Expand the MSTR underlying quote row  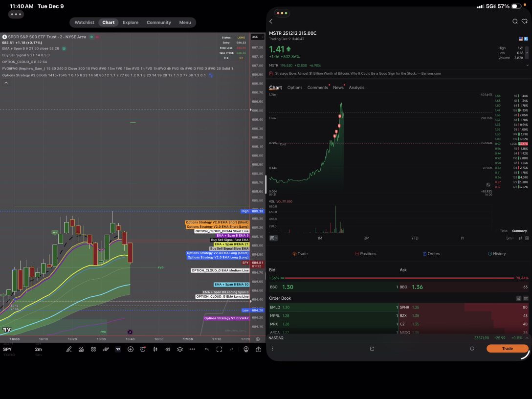point(527,66)
